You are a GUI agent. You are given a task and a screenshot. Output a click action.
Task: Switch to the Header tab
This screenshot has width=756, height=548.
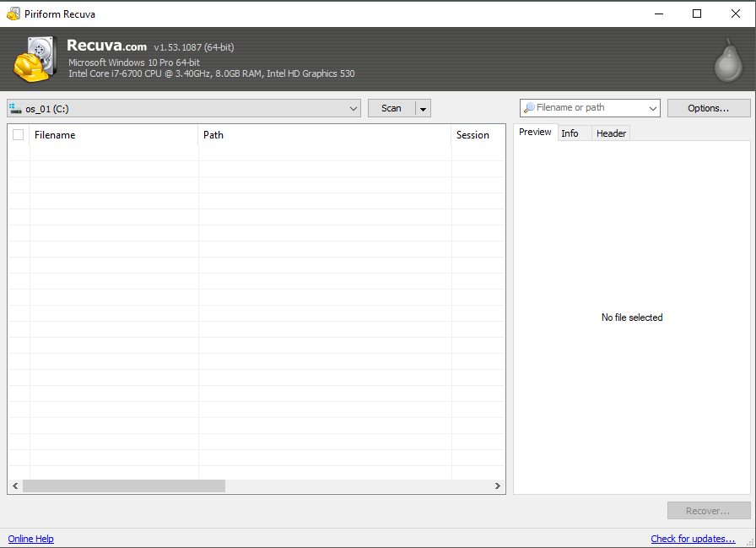611,133
